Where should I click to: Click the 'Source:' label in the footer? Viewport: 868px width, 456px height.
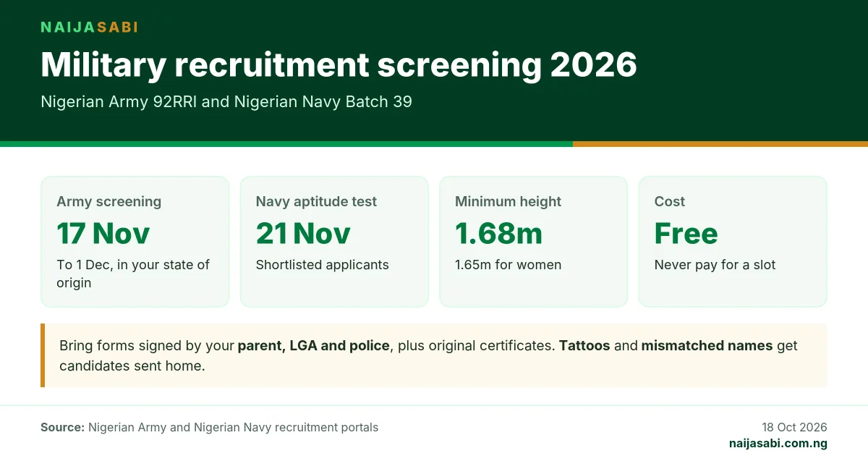pyautogui.click(x=62, y=428)
